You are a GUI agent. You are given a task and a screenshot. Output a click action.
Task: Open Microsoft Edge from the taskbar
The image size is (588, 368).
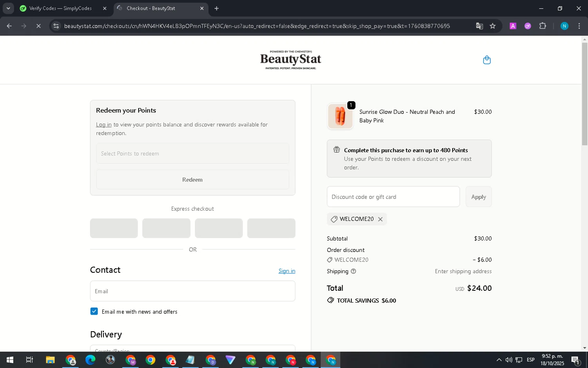point(90,360)
